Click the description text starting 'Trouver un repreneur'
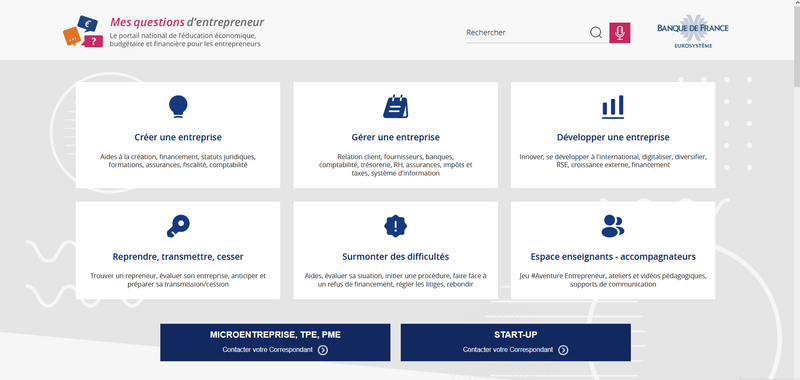Screen dimensions: 800x380 click(x=178, y=280)
